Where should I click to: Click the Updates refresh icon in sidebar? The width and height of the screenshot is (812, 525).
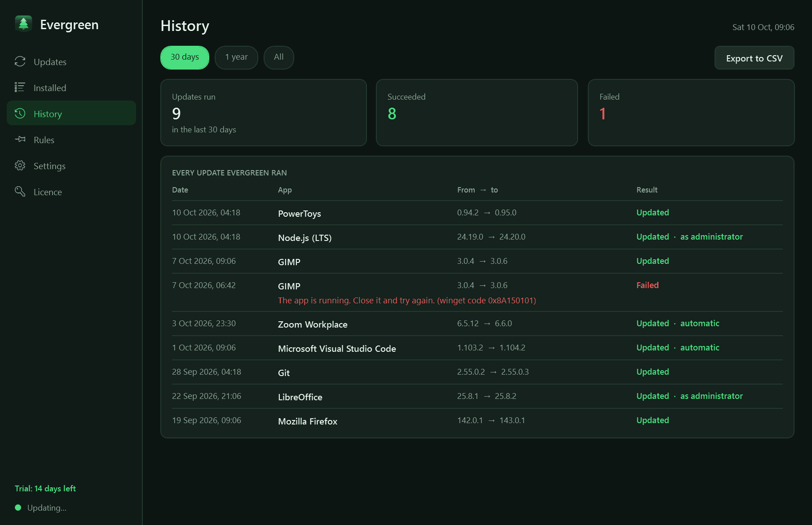click(x=20, y=61)
